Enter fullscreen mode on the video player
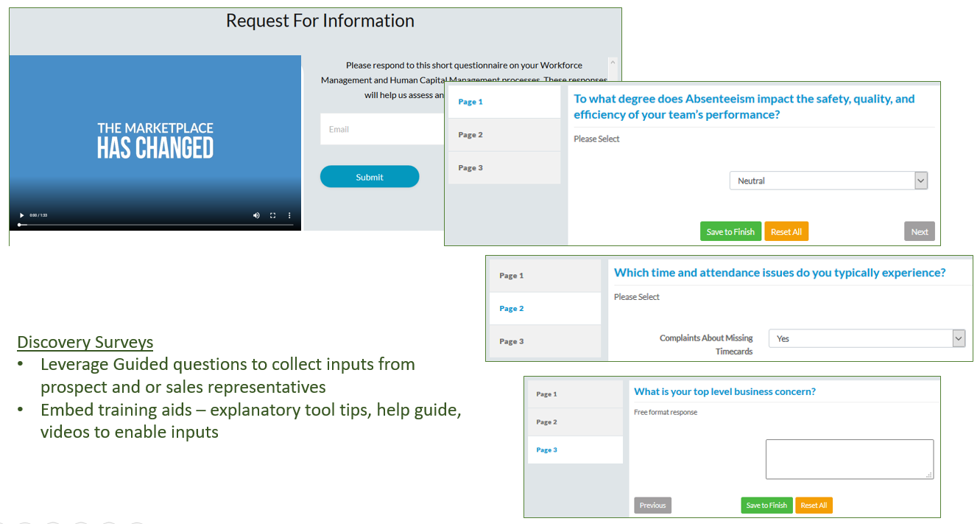Image resolution: width=980 pixels, height=524 pixels. 272,215
